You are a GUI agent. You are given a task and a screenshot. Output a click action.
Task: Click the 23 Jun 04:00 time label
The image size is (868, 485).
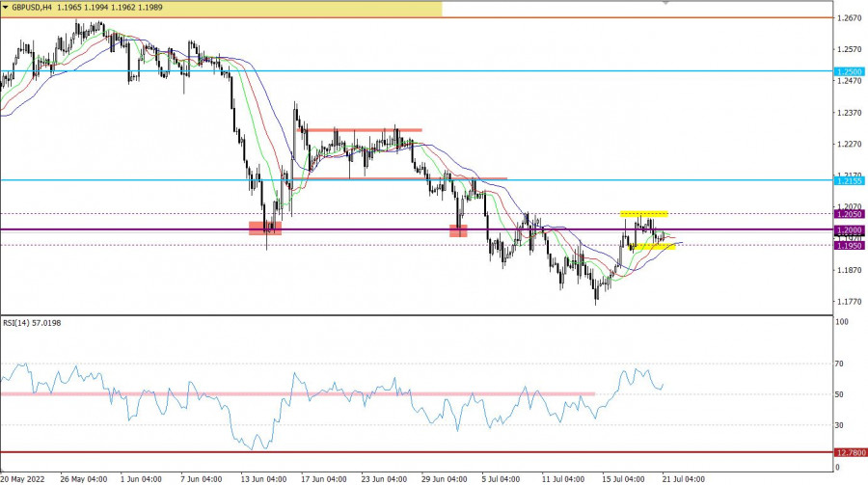(384, 479)
